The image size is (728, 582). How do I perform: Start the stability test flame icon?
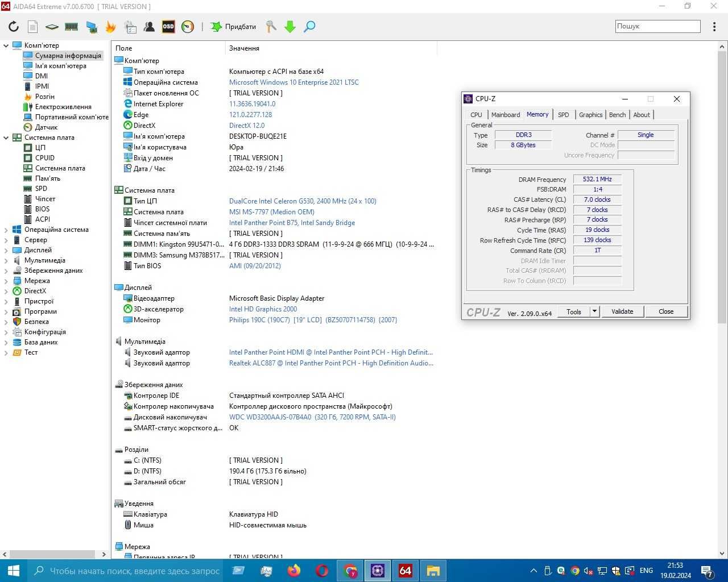[111, 27]
